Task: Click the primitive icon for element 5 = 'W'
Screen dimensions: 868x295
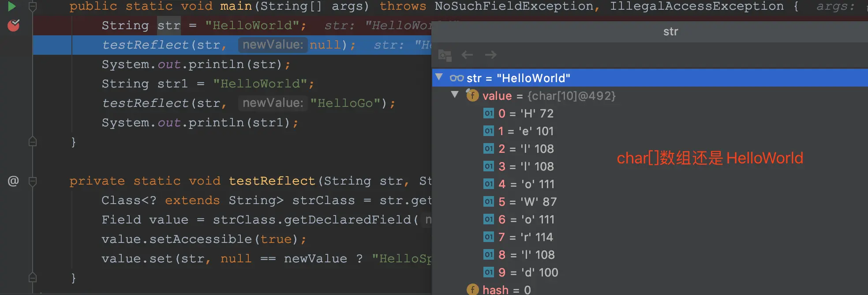Action: pyautogui.click(x=488, y=202)
